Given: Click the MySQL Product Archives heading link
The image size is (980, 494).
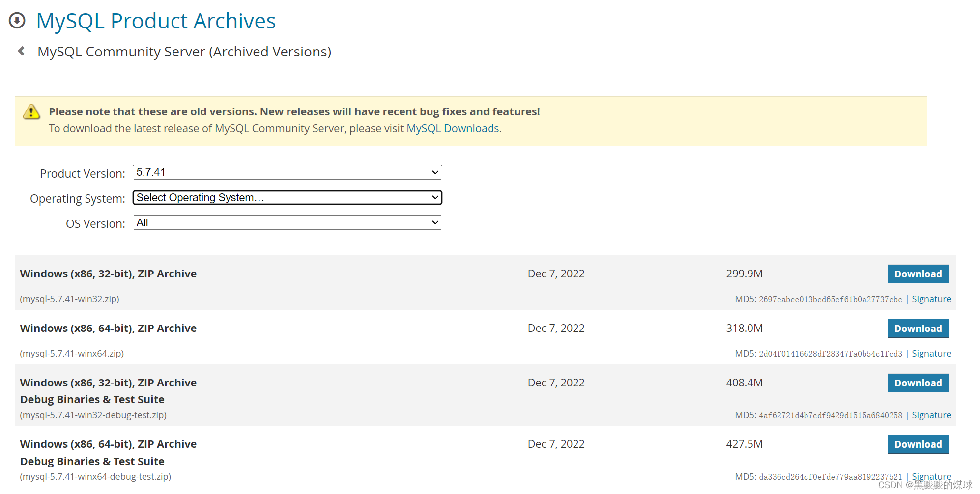Looking at the screenshot, I should coord(156,21).
